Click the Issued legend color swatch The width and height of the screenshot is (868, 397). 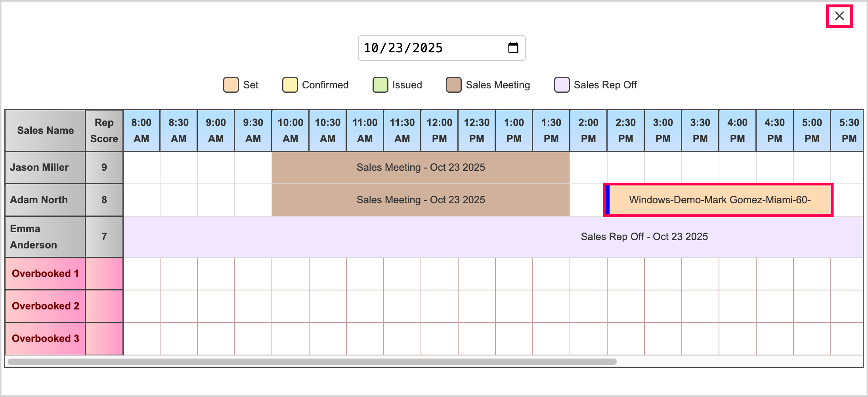point(380,85)
